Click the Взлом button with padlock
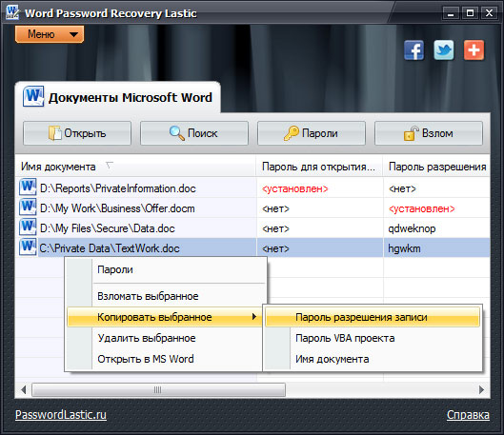The width and height of the screenshot is (504, 435). coord(429,133)
